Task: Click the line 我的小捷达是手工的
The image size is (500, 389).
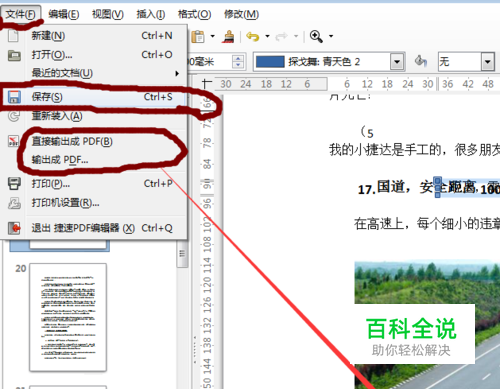Action: coord(414,150)
